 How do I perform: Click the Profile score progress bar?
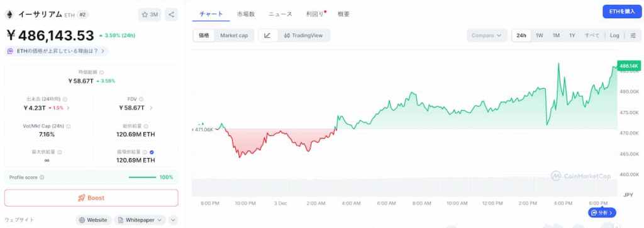pos(142,178)
